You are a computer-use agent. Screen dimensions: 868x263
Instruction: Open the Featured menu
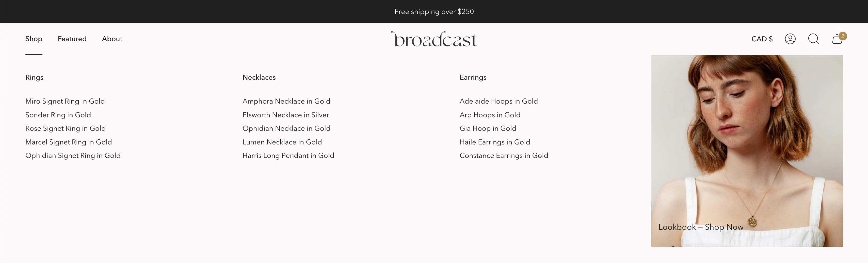pyautogui.click(x=72, y=39)
